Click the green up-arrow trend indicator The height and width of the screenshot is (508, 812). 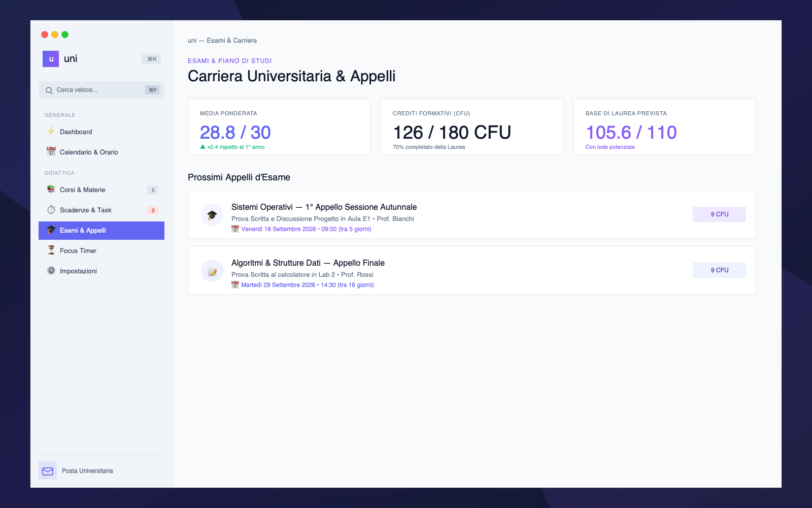(x=202, y=147)
